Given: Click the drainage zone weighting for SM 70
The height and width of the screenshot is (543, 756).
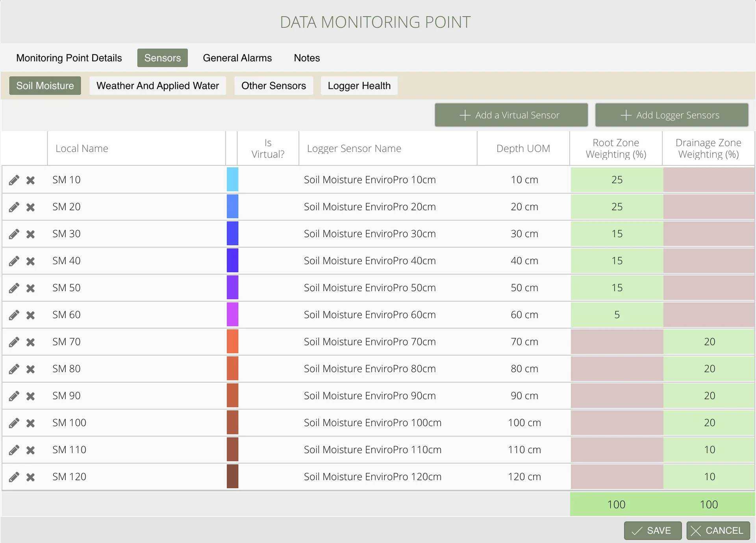Looking at the screenshot, I should pyautogui.click(x=709, y=341).
